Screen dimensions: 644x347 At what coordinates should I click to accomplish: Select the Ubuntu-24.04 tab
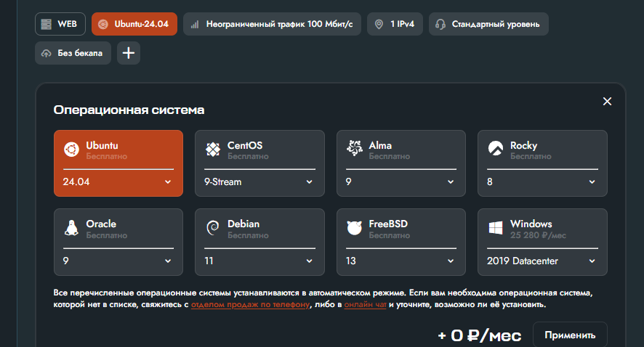(134, 24)
